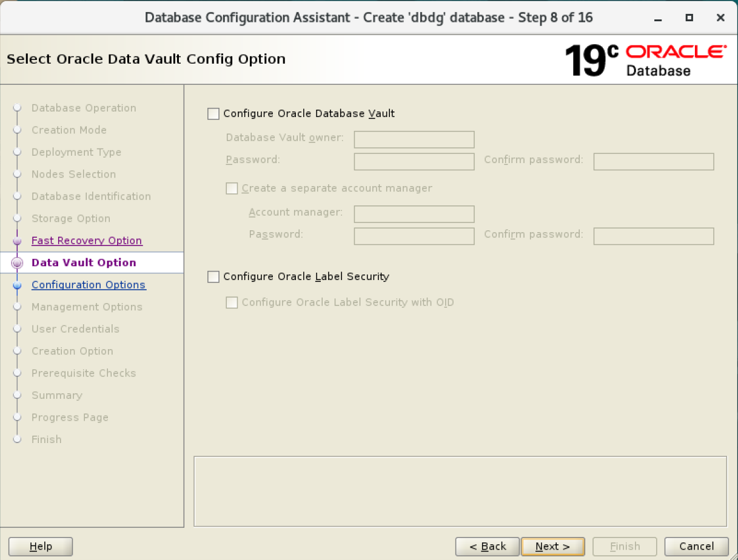
Task: Focus Account manager Confirm password field
Action: 654,236
